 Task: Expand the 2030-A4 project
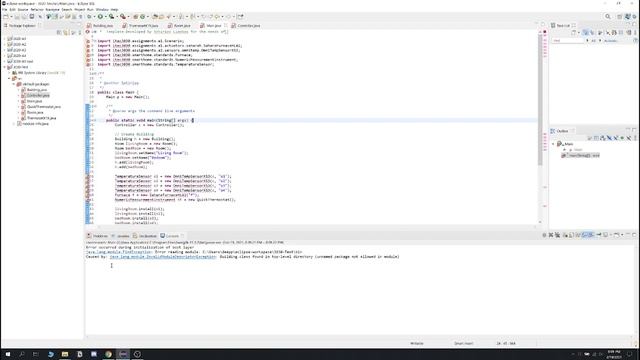point(4,56)
